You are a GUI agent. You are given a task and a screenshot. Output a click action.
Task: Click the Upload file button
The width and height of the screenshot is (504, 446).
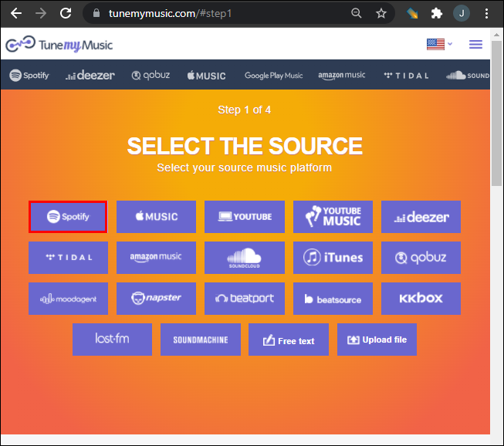tap(377, 340)
